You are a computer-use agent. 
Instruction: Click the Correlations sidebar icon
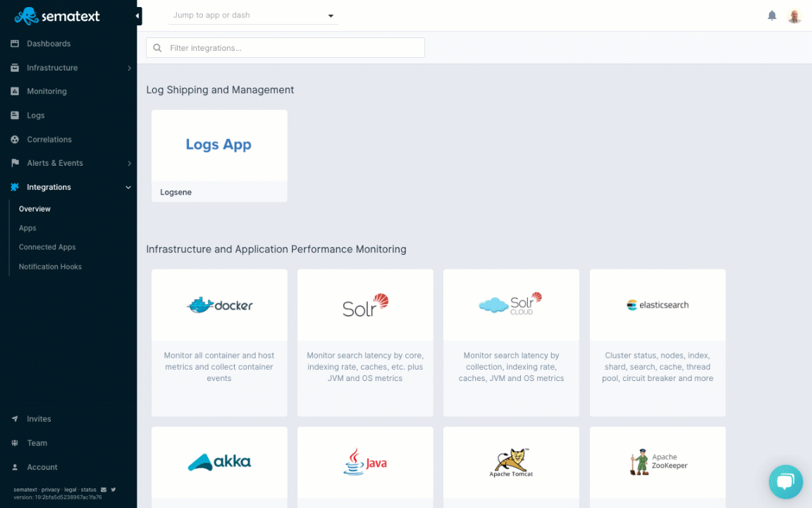tap(15, 140)
